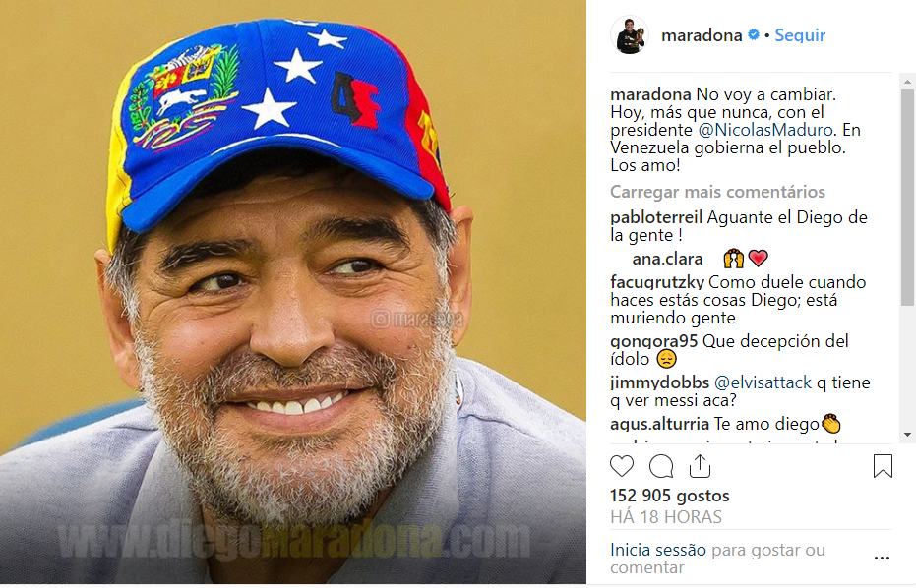Open the facugrutzky commenter profile
916x588 pixels.
(657, 282)
